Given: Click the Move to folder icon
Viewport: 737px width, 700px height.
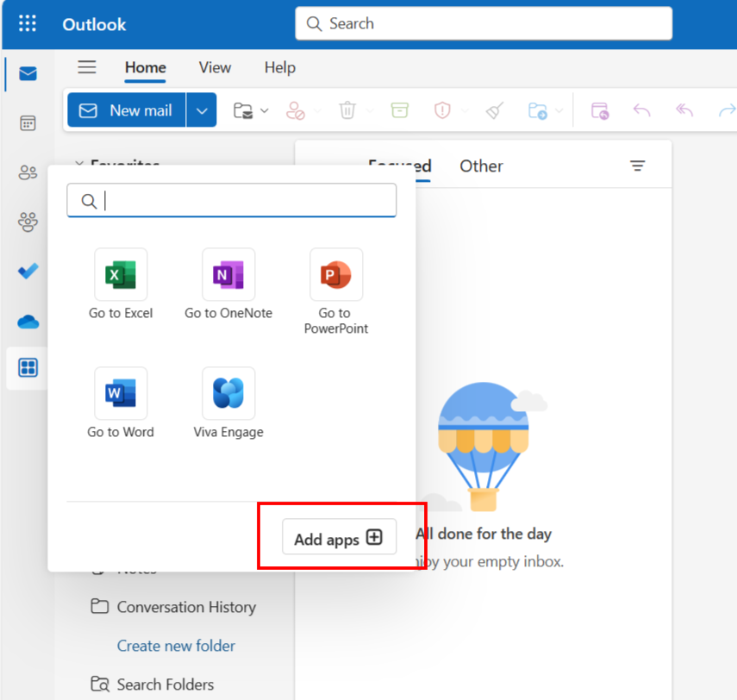Looking at the screenshot, I should (x=538, y=111).
